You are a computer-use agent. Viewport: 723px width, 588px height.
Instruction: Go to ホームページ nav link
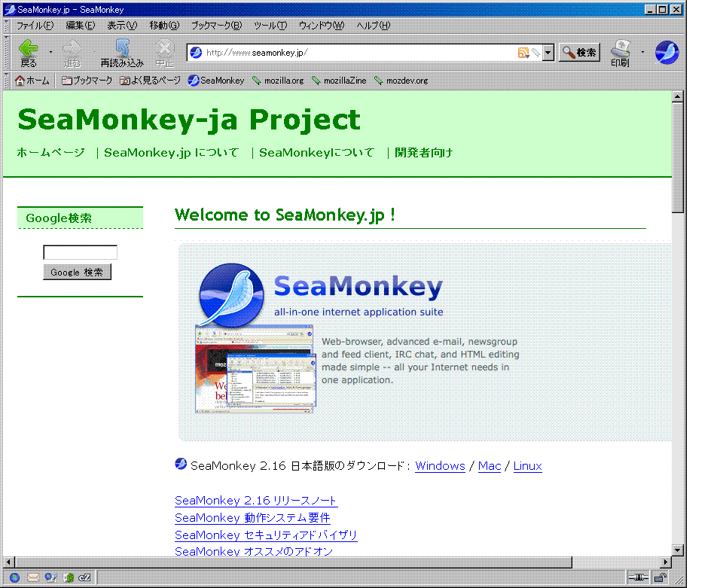pyautogui.click(x=50, y=153)
